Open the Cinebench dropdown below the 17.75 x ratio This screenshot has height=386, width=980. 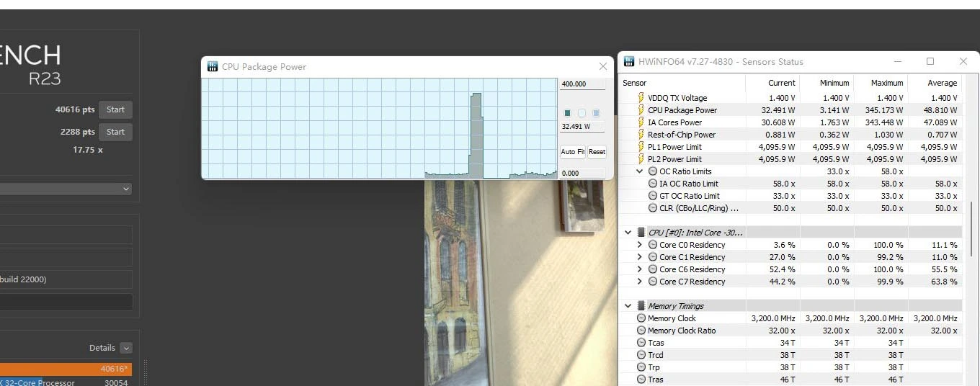[126, 189]
